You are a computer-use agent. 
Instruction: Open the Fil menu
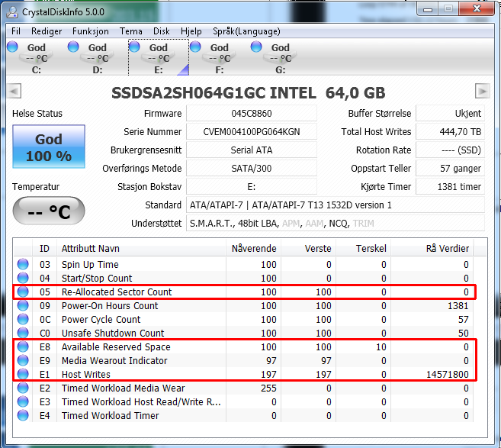coord(16,31)
